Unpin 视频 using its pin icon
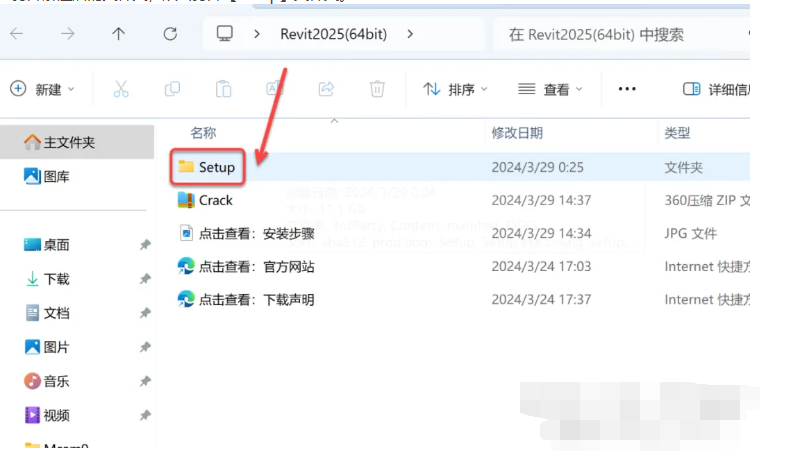Viewport: 795px width, 451px height. 145,416
